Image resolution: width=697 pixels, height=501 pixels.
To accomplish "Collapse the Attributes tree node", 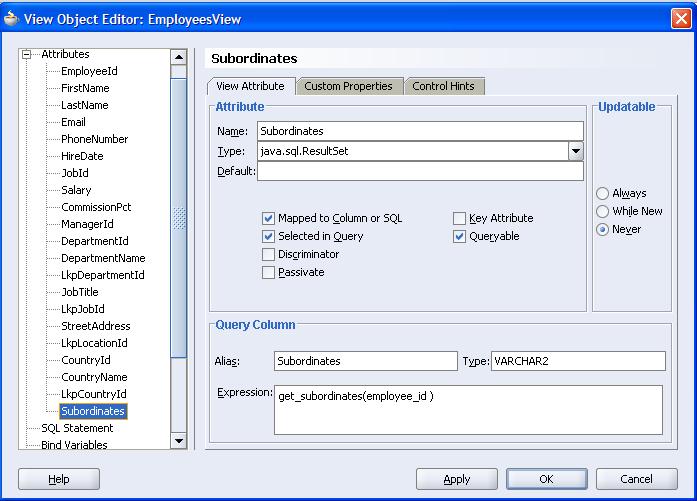I will [x=27, y=54].
